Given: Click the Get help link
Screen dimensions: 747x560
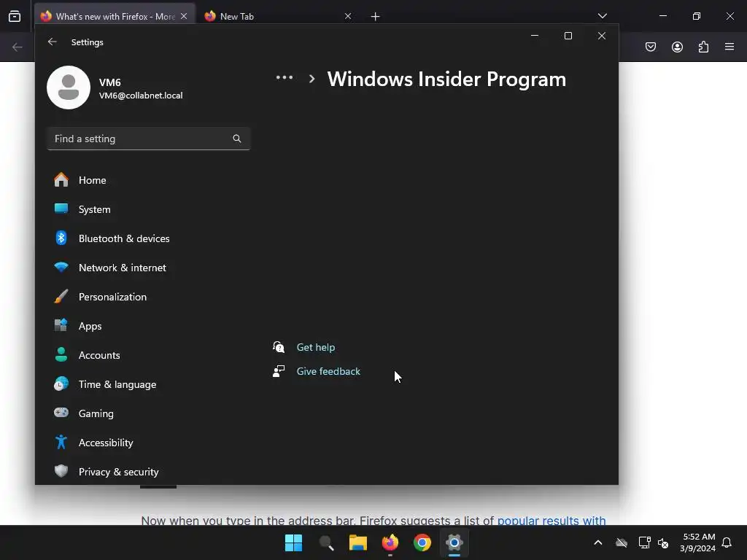Looking at the screenshot, I should [x=315, y=347].
